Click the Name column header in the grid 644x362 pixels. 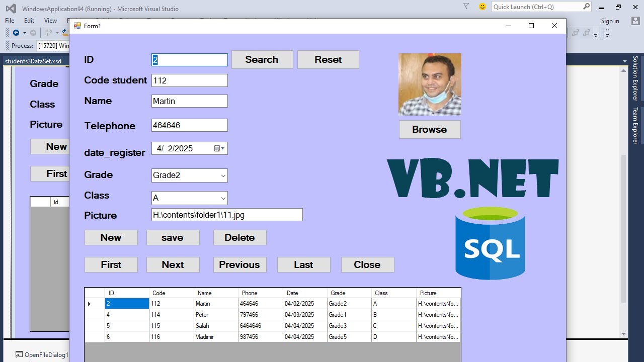(x=216, y=293)
